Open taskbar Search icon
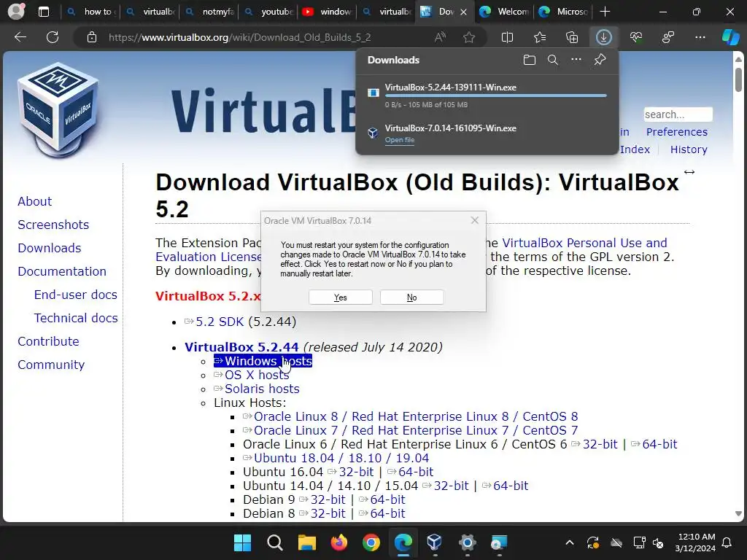 [275, 542]
